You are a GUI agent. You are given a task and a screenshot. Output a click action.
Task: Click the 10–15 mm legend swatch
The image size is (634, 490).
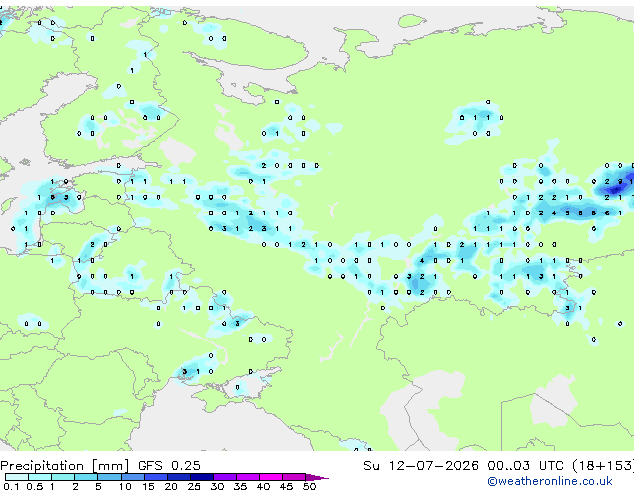coord(132,477)
